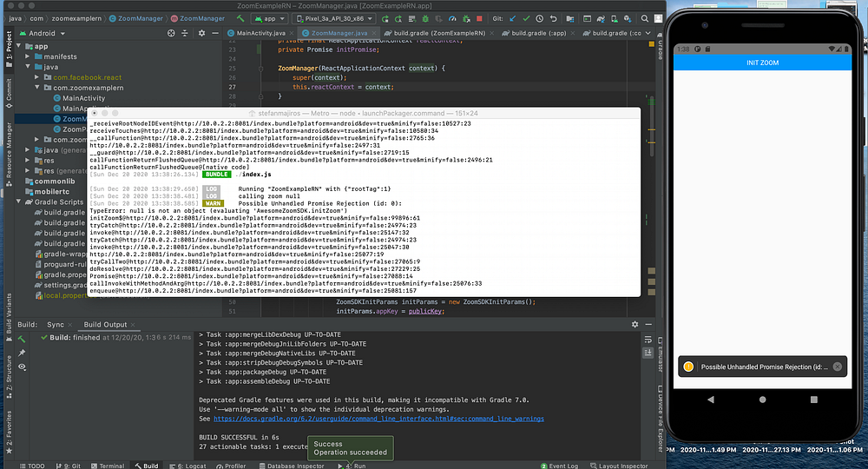Click the Make Project hammer icon in toolbar
Image resolution: width=868 pixels, height=469 pixels.
240,18
